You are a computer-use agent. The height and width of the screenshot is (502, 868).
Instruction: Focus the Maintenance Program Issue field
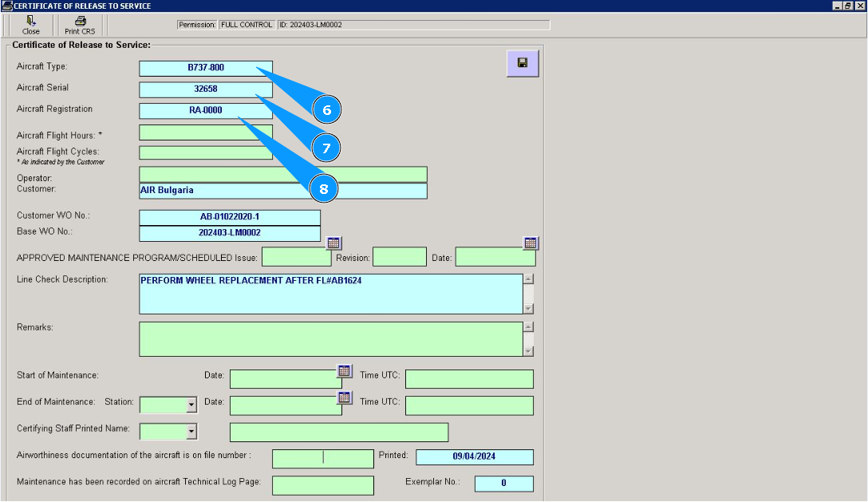296,257
